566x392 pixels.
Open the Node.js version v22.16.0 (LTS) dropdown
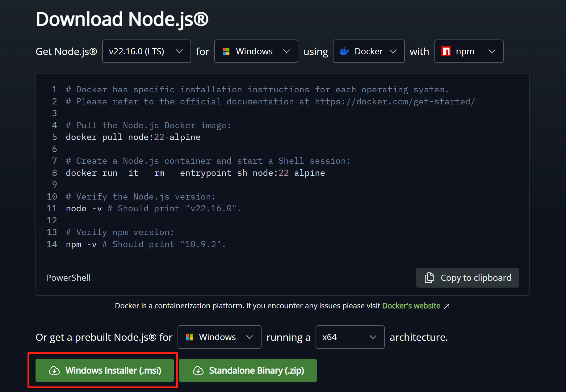click(x=146, y=51)
